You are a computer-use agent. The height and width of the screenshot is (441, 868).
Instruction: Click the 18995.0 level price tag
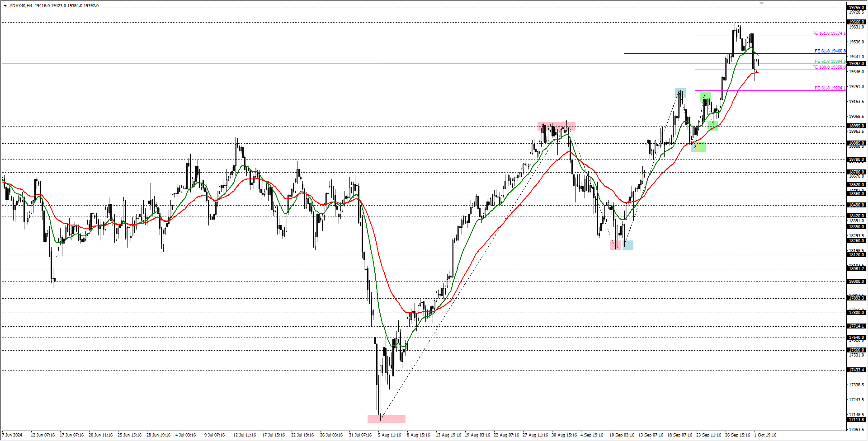click(x=856, y=126)
